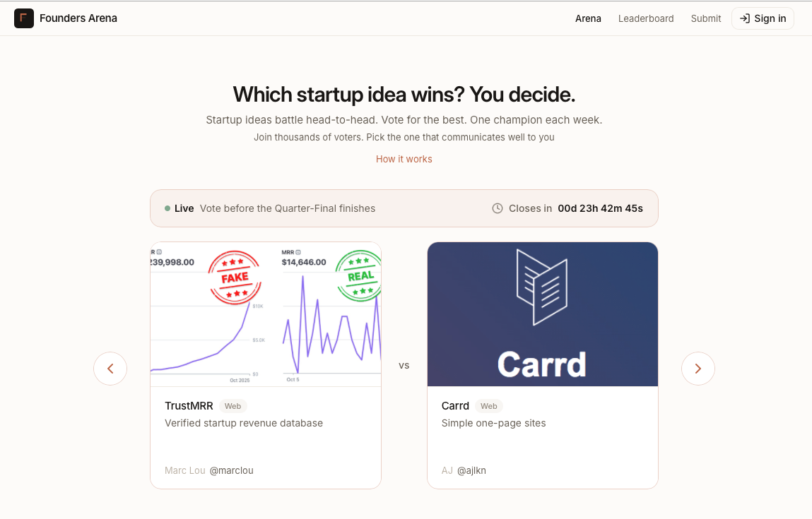Open the Submit page
812x519 pixels.
[x=706, y=18]
